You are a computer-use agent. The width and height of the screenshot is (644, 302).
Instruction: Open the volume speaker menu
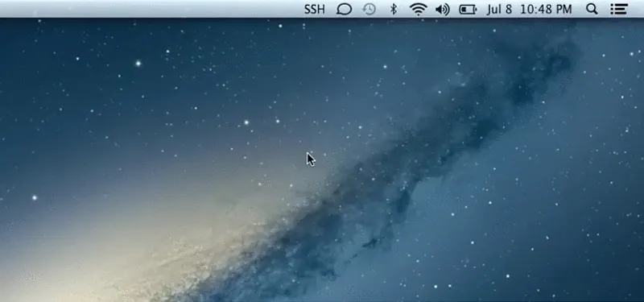tap(442, 9)
